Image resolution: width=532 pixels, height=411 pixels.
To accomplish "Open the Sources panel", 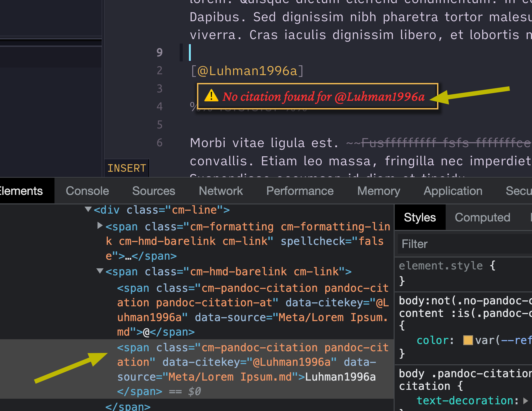I will (x=153, y=191).
